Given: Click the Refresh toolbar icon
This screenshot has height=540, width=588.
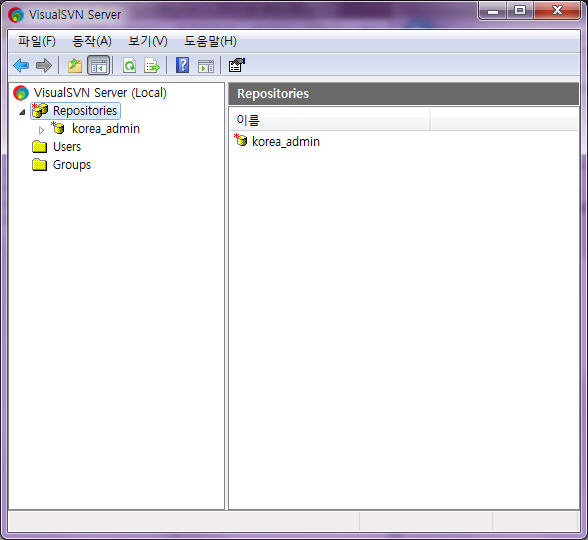Looking at the screenshot, I should pos(130,66).
